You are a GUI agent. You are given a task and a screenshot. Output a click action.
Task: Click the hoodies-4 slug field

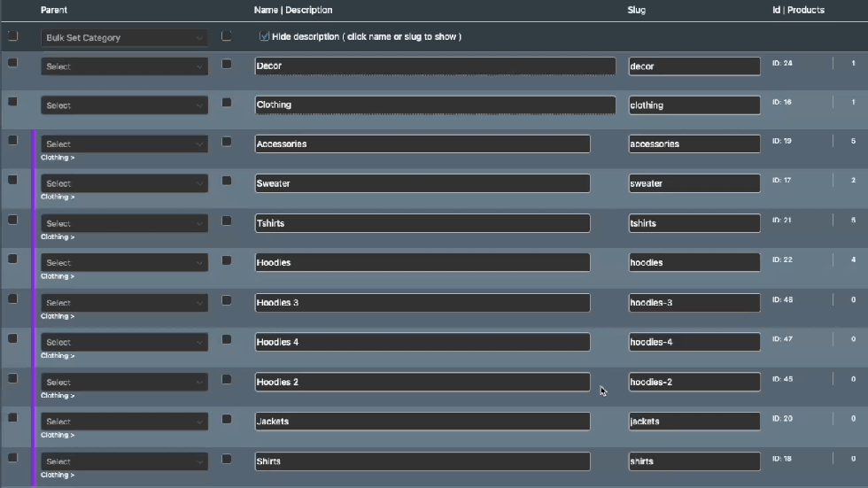(x=694, y=342)
